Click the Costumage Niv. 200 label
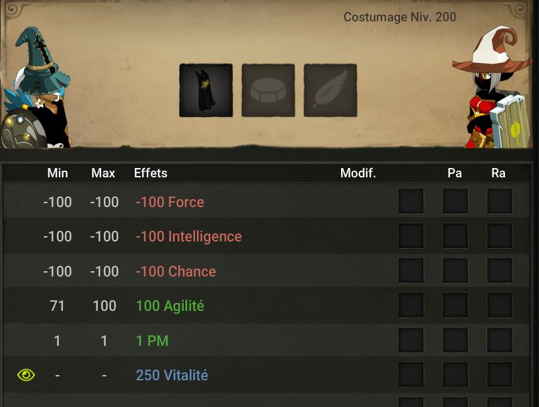This screenshot has height=407, width=539. (400, 17)
